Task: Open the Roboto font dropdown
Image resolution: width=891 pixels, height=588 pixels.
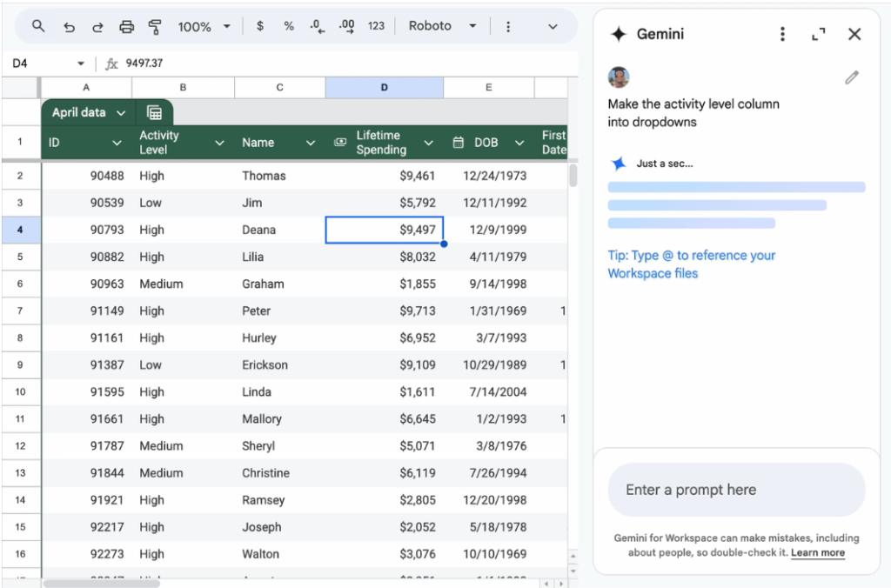Action: [x=442, y=26]
